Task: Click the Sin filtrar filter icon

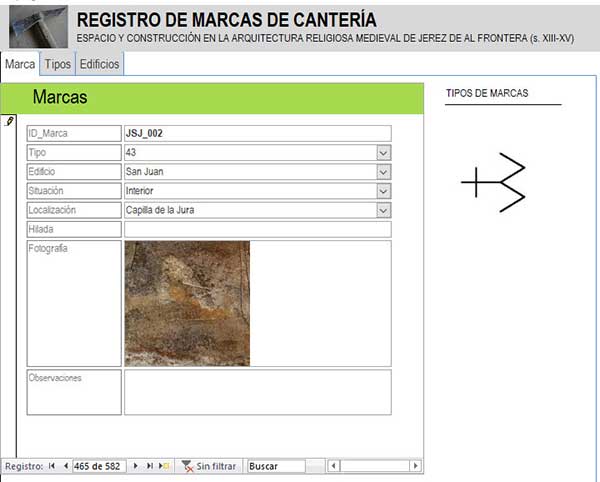Action: (188, 466)
